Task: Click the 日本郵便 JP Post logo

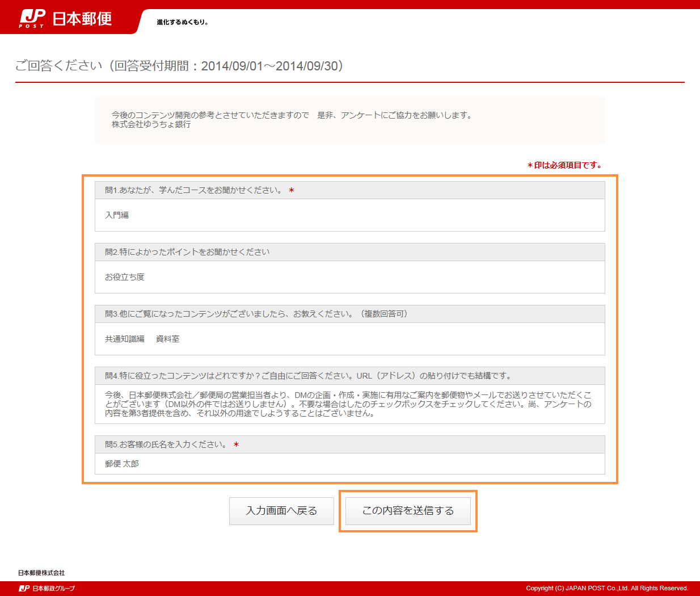Action: coord(65,19)
